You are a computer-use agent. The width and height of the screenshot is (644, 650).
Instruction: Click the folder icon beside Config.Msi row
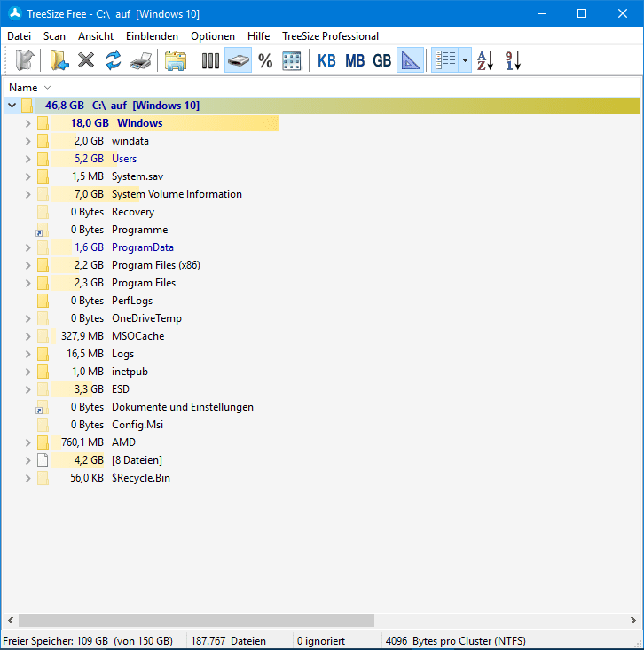pos(43,425)
